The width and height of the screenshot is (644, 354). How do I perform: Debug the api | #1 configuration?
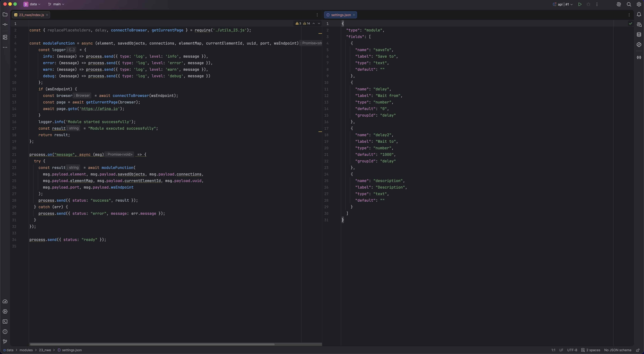[x=588, y=4]
